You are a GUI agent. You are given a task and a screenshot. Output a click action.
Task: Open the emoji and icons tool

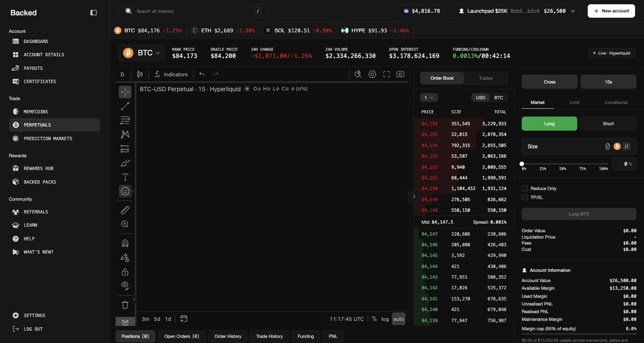[125, 191]
